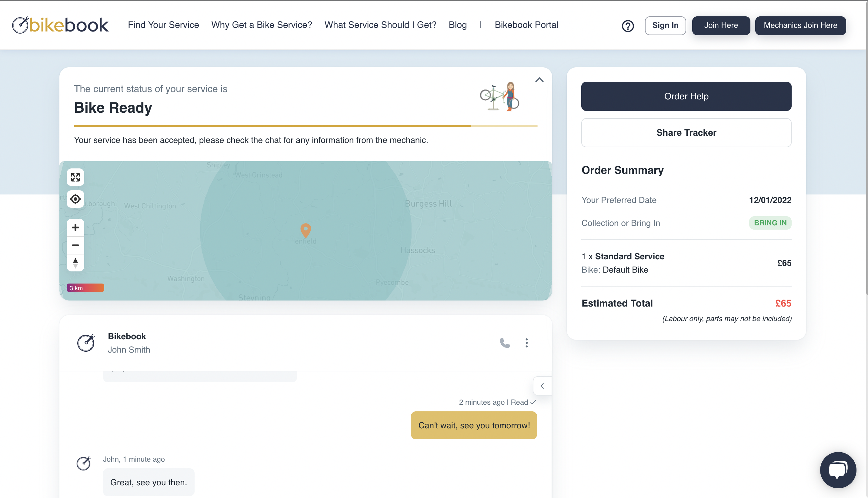
Task: Click the service status progress bar
Action: (305, 126)
